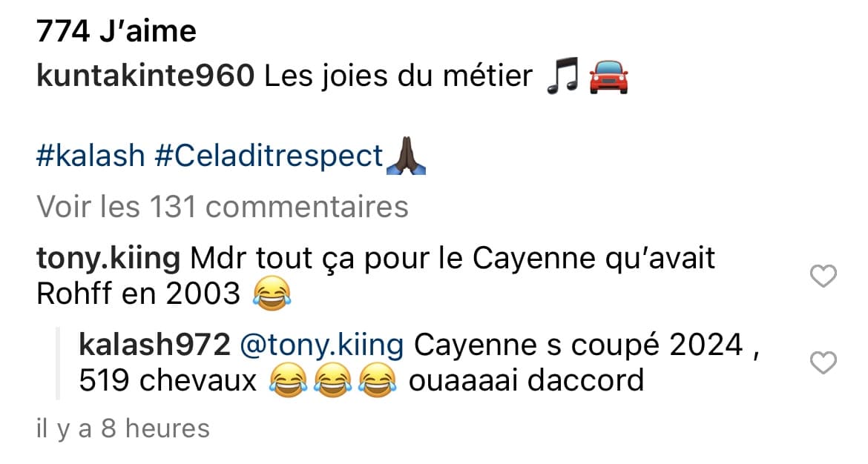Tap the music notes emoji in caption
Screen dimensions: 868x464
pos(562,76)
